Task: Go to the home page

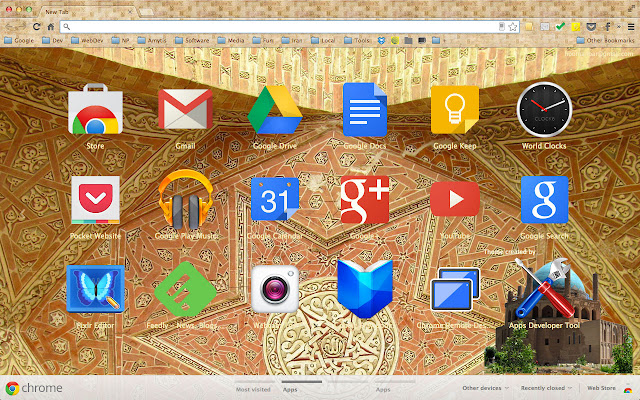Action: click(51, 27)
